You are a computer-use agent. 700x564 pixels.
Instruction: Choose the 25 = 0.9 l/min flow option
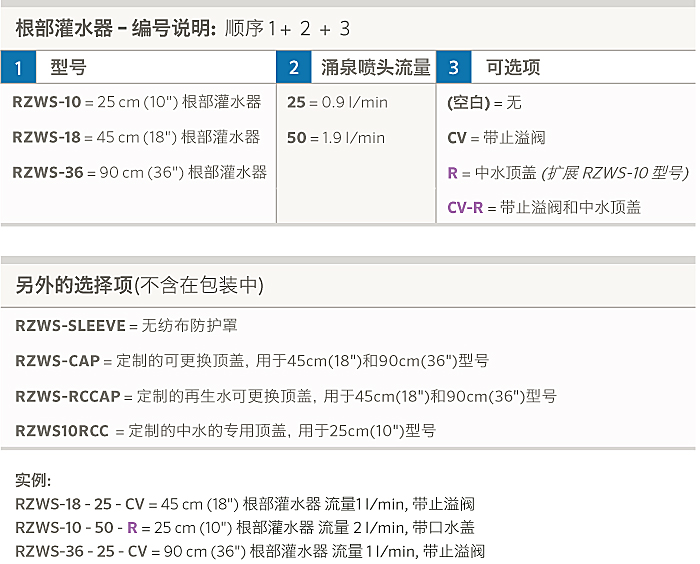(337, 102)
